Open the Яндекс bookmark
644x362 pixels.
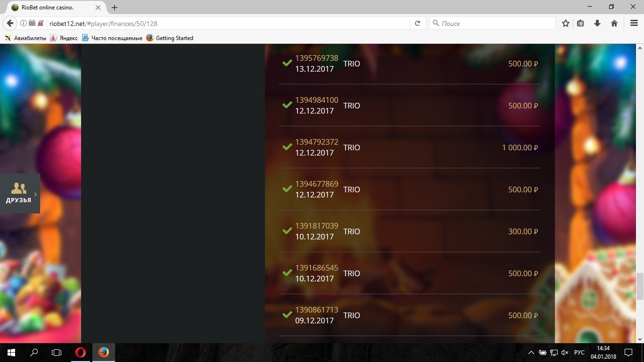coord(64,38)
